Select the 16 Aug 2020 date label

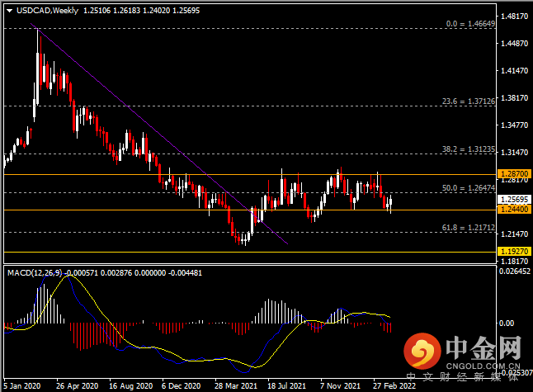tap(131, 386)
